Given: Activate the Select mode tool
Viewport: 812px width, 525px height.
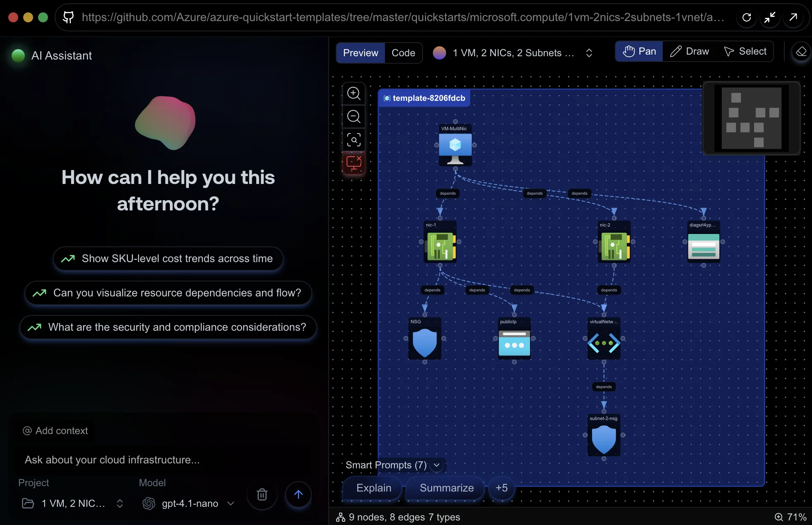Looking at the screenshot, I should (x=745, y=51).
